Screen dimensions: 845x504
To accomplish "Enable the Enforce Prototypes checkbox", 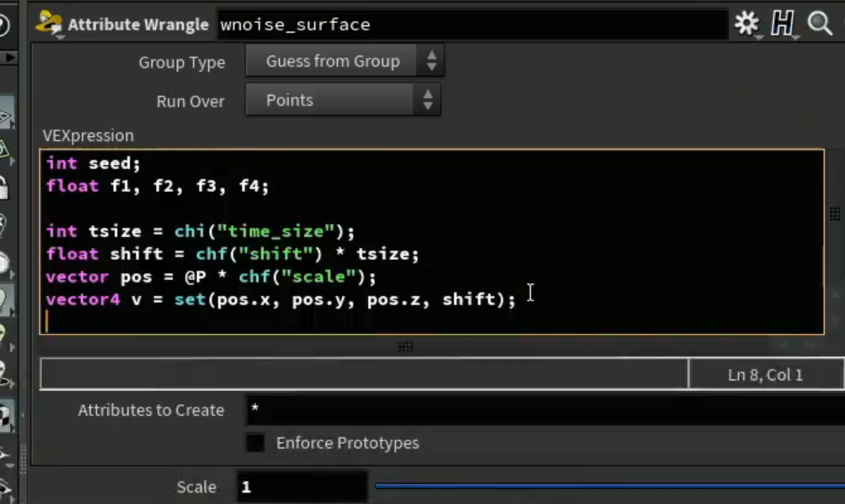I will point(255,443).
